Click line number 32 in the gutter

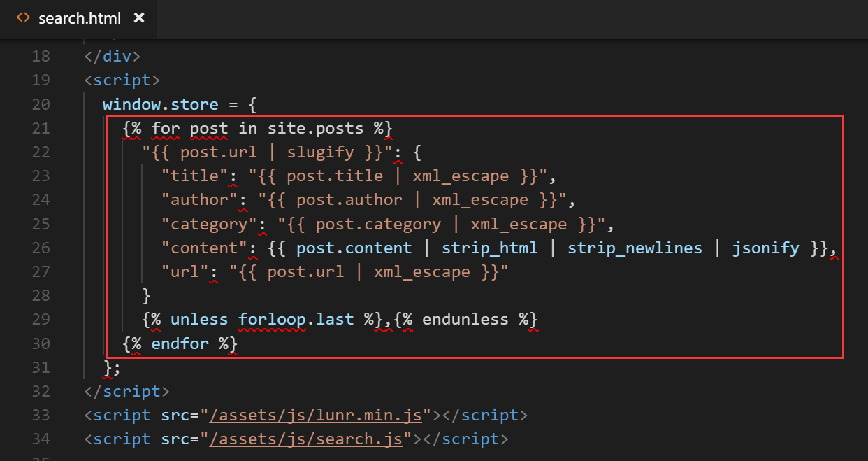point(41,392)
